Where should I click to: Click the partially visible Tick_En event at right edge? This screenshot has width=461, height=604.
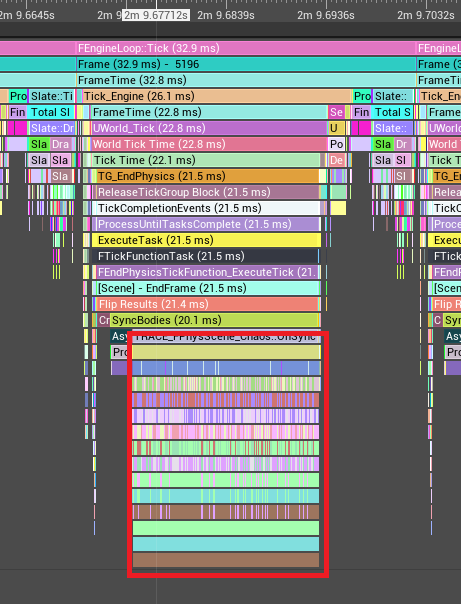pos(440,96)
